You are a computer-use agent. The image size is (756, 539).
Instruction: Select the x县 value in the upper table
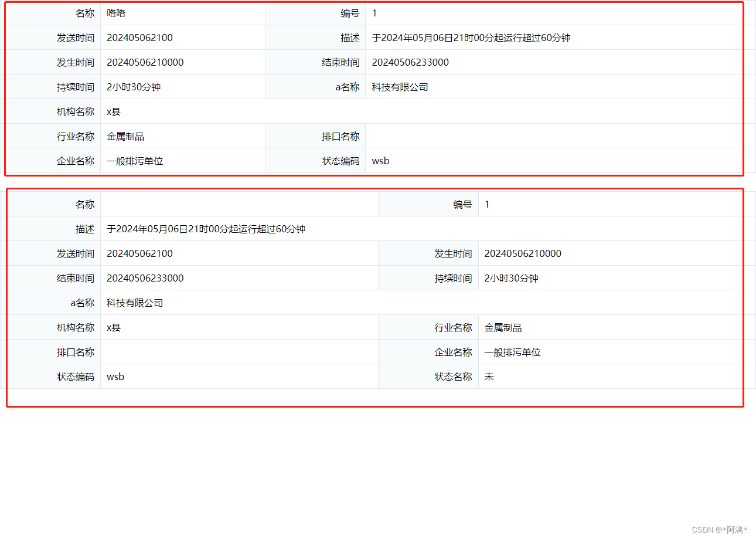click(114, 111)
